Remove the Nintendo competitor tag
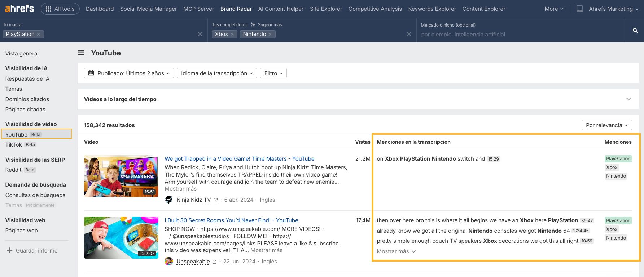 270,34
